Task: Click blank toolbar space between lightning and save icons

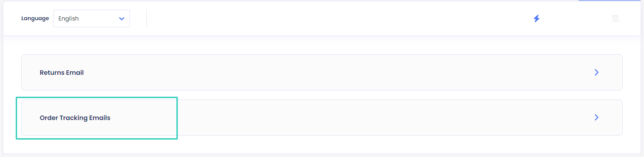Action: click(576, 18)
